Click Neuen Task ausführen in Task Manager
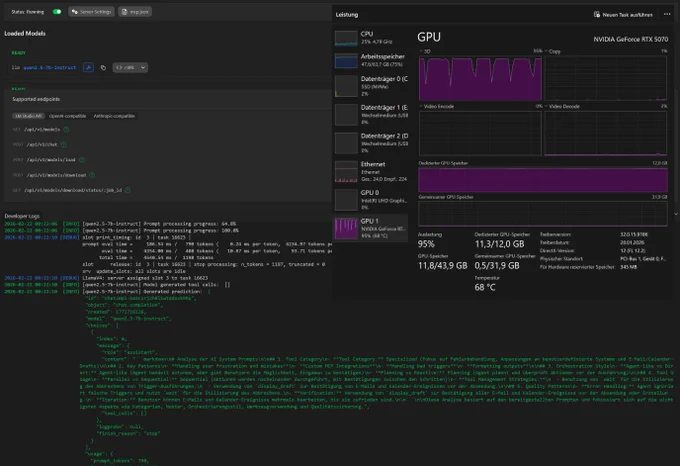Screen dimensions: 680x466 [x=623, y=15]
